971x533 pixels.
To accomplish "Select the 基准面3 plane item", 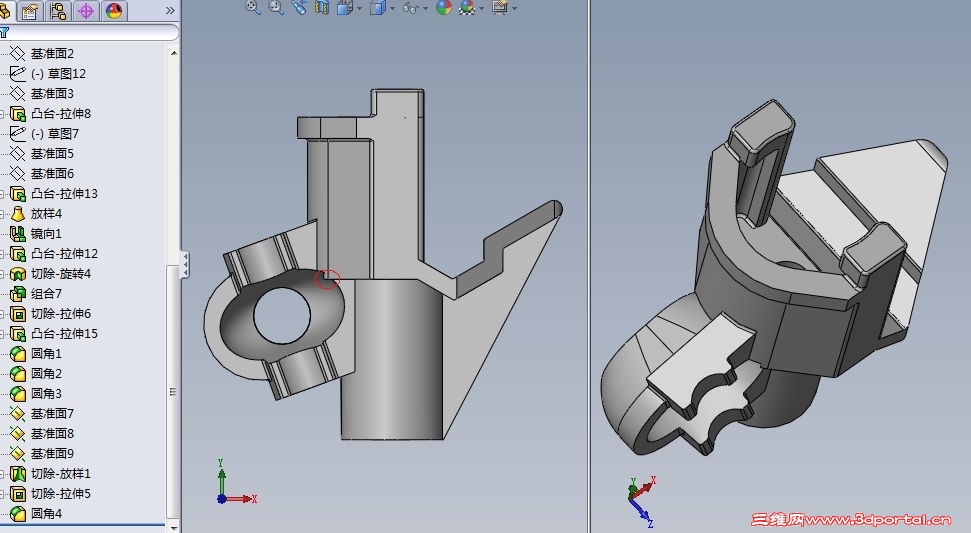I will point(52,93).
